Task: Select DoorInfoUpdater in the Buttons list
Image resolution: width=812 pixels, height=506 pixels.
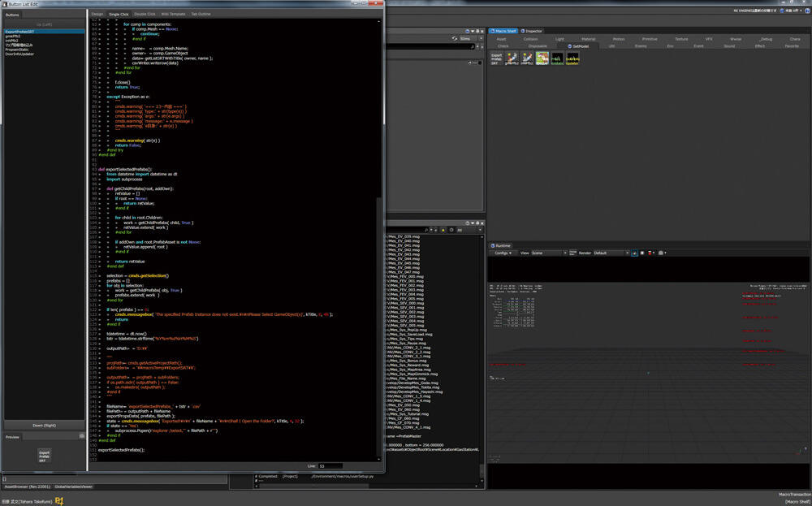Action: pyautogui.click(x=21, y=54)
